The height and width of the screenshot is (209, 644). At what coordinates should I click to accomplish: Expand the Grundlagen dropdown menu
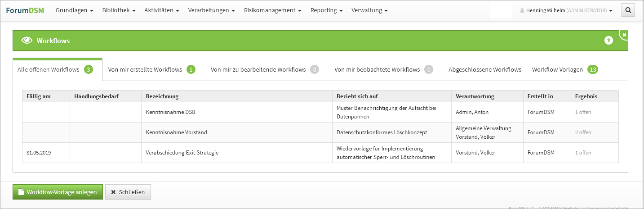(74, 10)
